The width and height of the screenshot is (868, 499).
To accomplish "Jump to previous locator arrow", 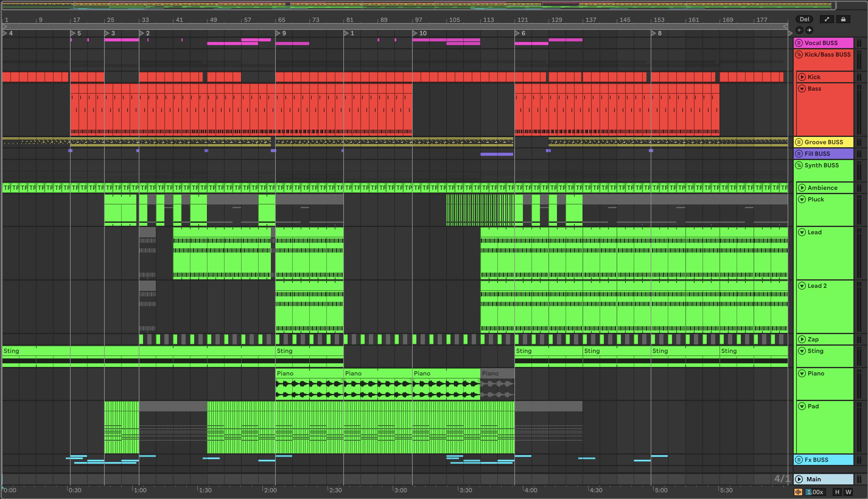I will (799, 30).
